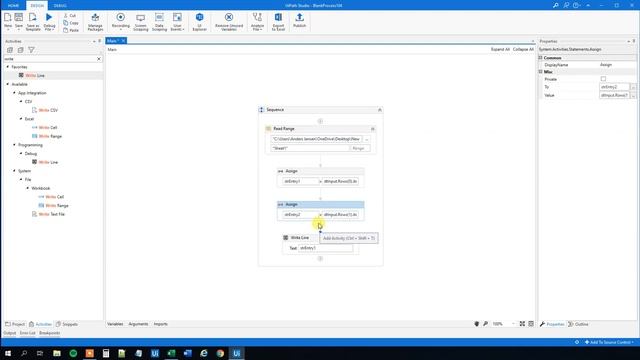
Task: Launch Data Scraping
Action: (x=159, y=22)
